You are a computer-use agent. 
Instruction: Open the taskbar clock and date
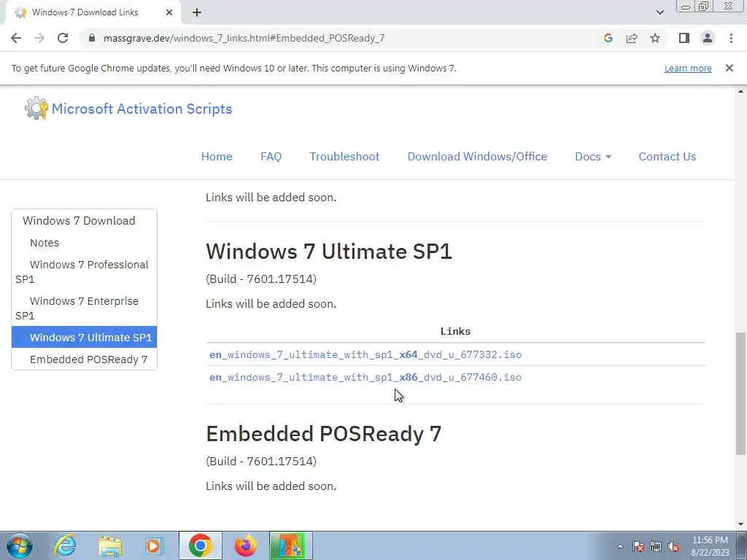710,546
